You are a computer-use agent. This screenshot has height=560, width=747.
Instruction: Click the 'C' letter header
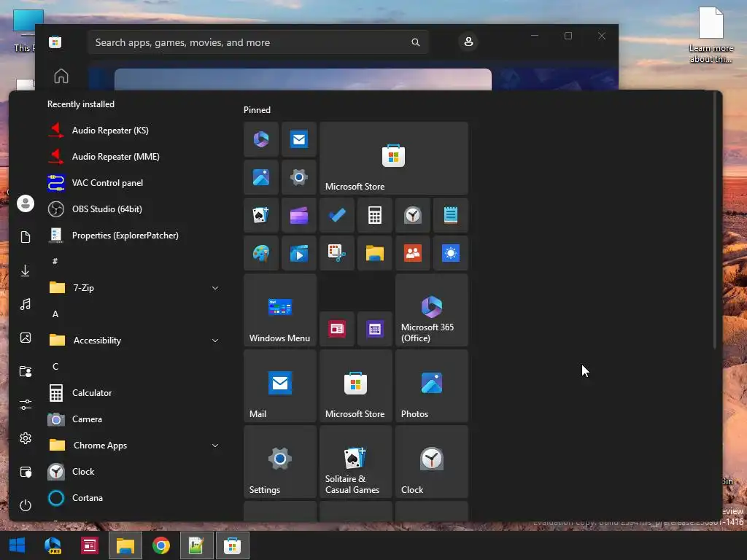55,366
